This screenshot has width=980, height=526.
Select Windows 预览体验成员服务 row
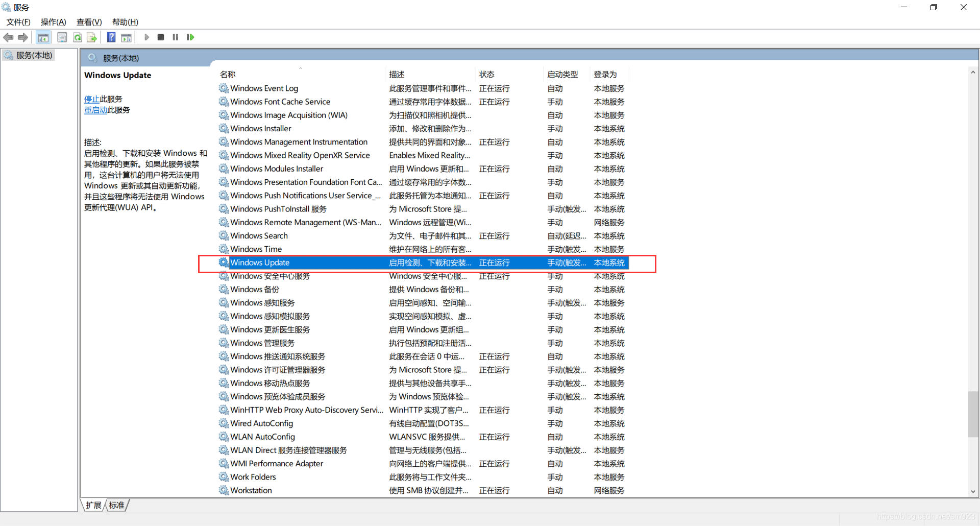pos(423,397)
